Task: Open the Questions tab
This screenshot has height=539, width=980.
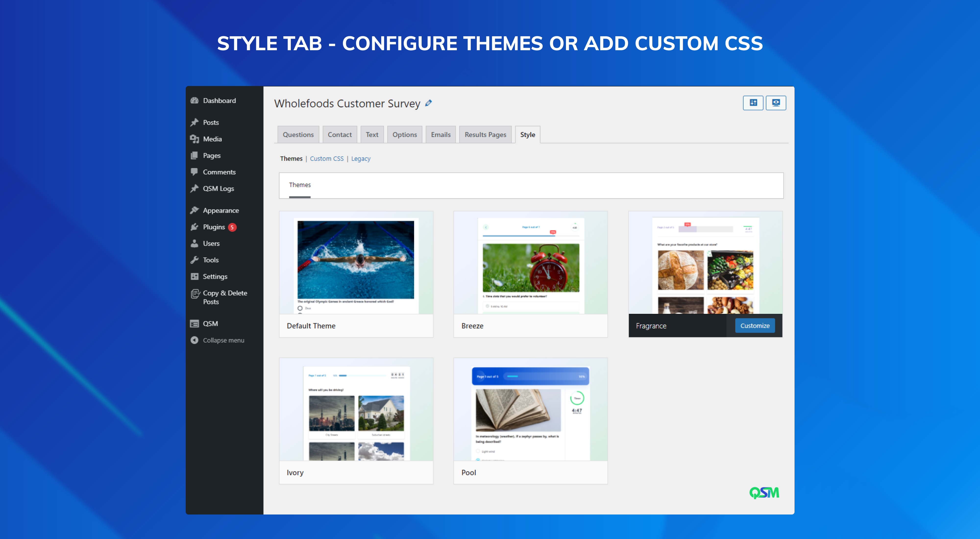Action: click(x=298, y=135)
